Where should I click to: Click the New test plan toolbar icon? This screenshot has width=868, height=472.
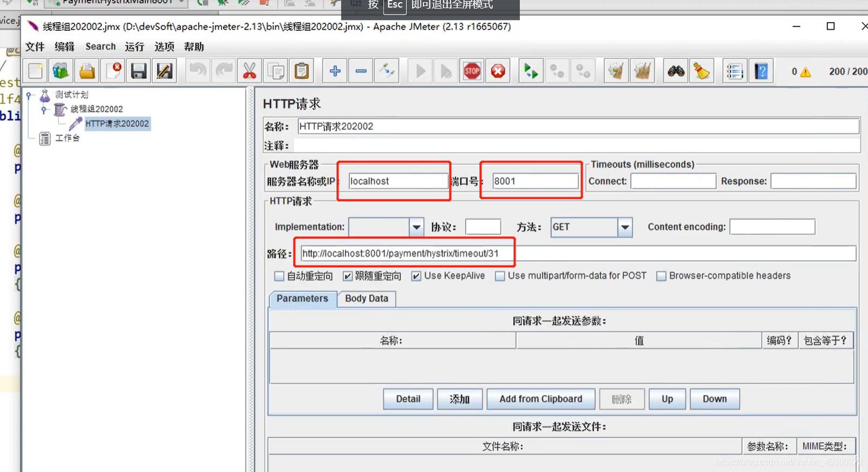pyautogui.click(x=36, y=71)
